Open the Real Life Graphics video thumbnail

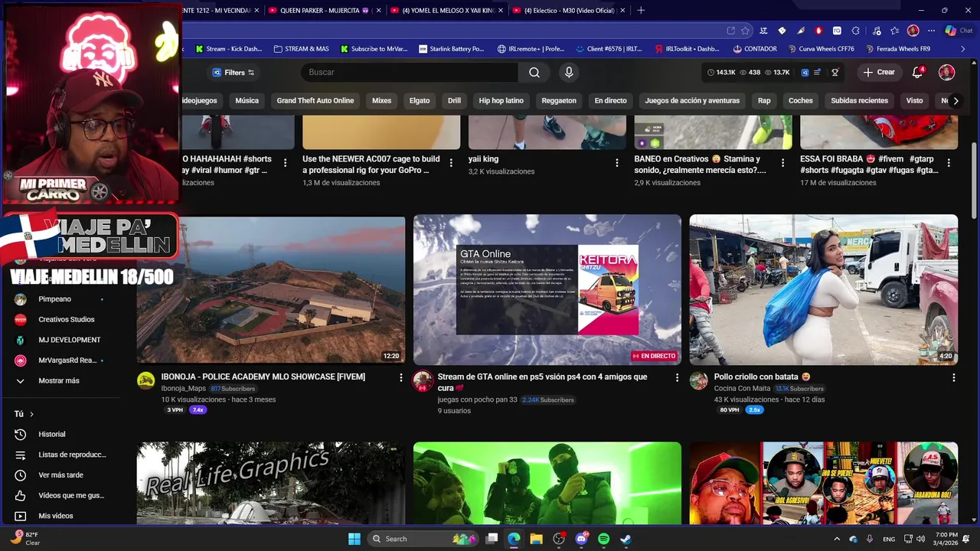point(271,483)
